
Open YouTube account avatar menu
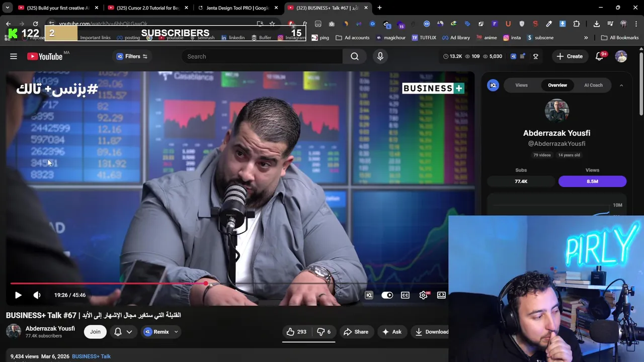621,56
